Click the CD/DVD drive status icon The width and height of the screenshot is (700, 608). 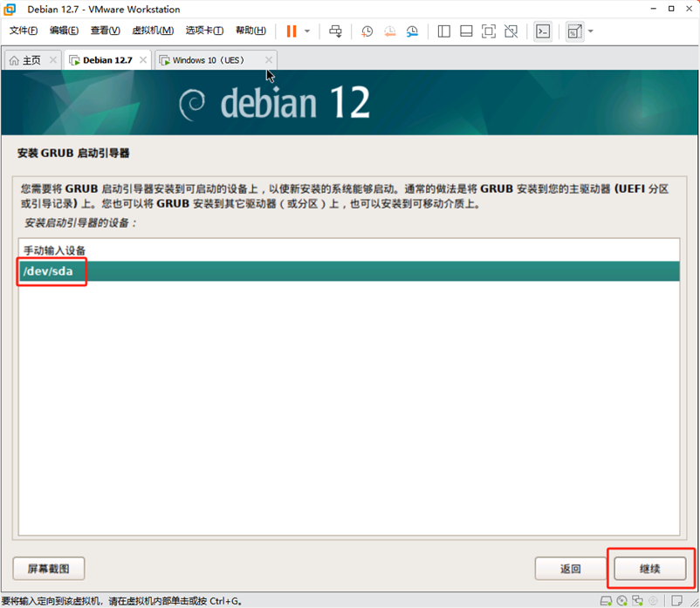621,601
